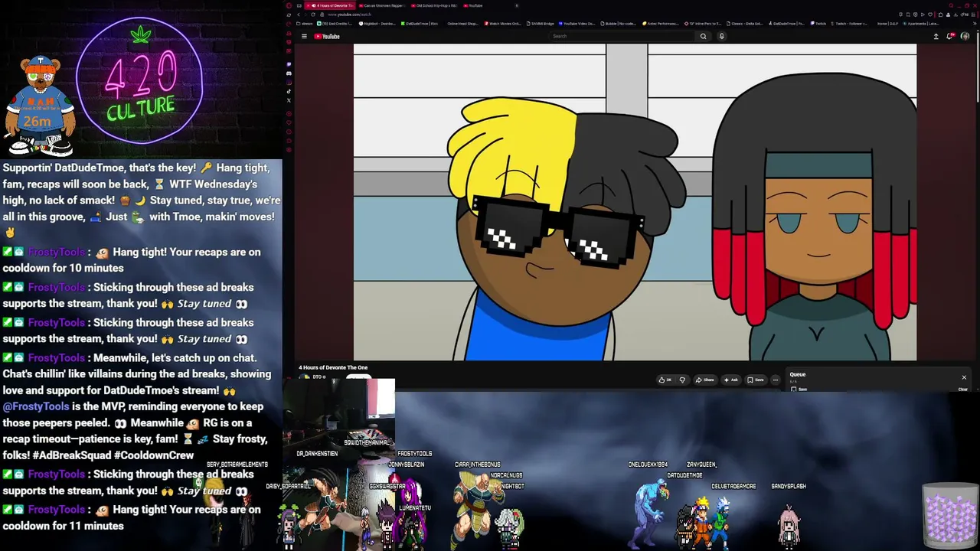Screen dimensions: 980x551
Task: Click the @FrostyTools mention in chat
Action: [x=36, y=406]
